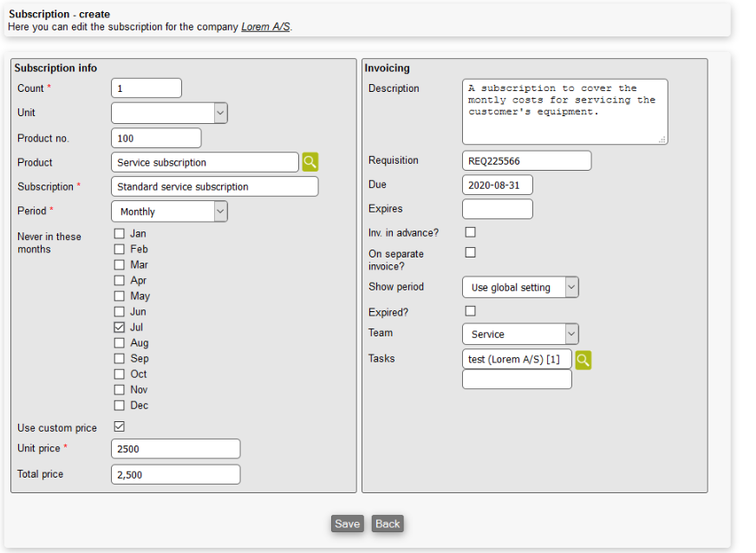
Task: Click into the Description text area
Action: [x=564, y=112]
